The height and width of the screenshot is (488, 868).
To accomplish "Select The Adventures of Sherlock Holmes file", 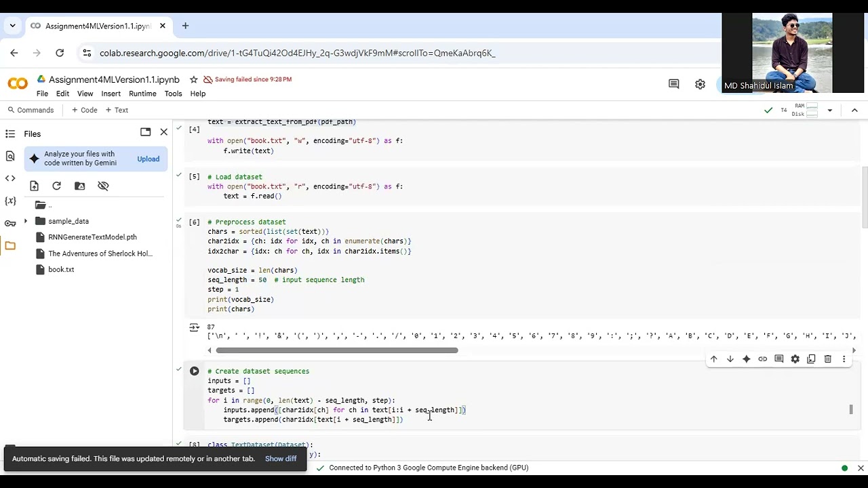I will (100, 253).
